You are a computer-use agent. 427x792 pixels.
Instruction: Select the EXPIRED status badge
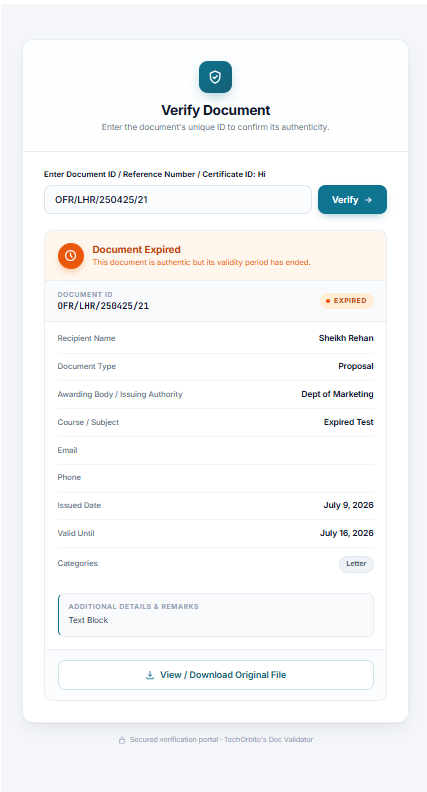[347, 301]
